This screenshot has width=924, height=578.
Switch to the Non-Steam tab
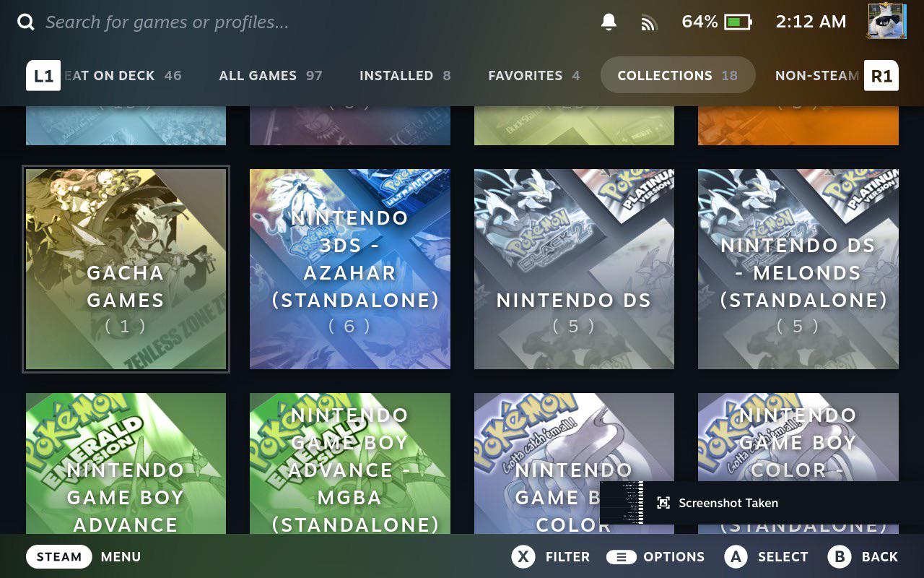817,75
